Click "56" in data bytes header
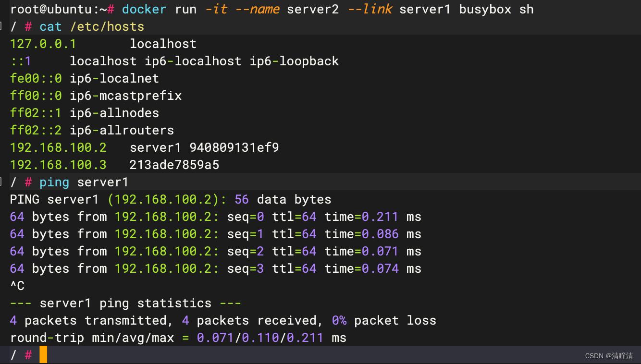 (242, 199)
